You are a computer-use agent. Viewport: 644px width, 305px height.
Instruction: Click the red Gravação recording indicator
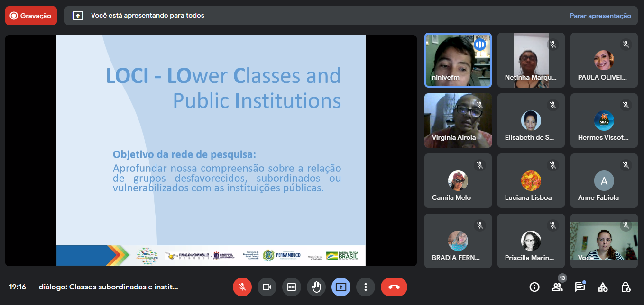coord(31,16)
